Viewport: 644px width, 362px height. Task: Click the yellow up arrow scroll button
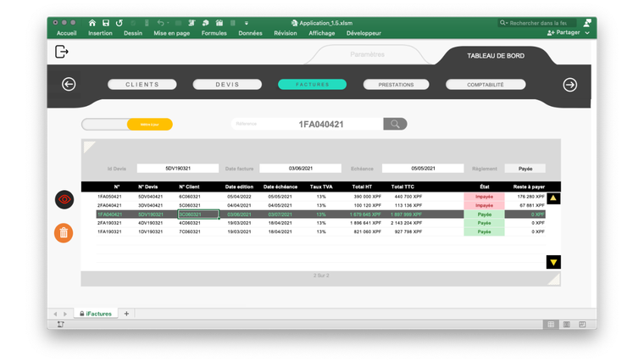click(553, 198)
